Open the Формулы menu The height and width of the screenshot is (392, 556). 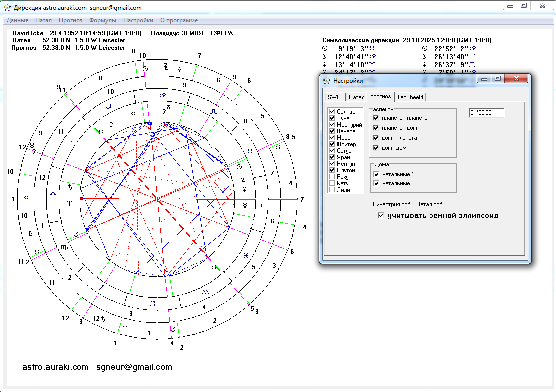[103, 20]
